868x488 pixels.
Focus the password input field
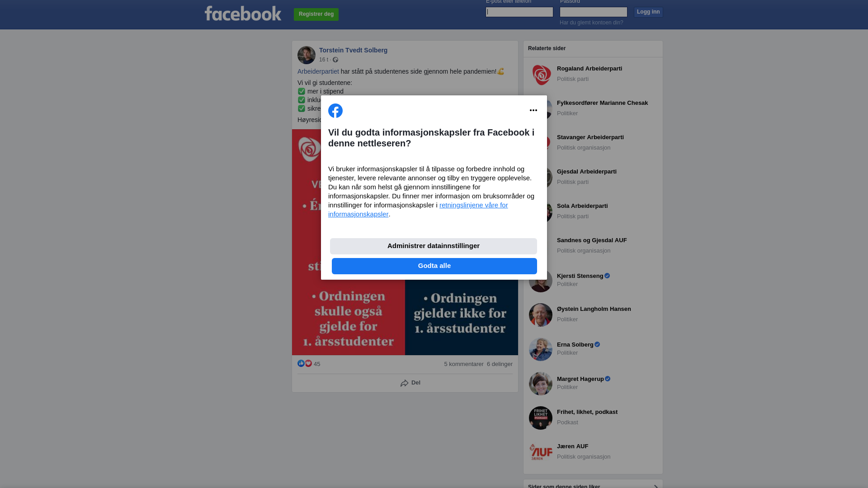[x=594, y=12]
